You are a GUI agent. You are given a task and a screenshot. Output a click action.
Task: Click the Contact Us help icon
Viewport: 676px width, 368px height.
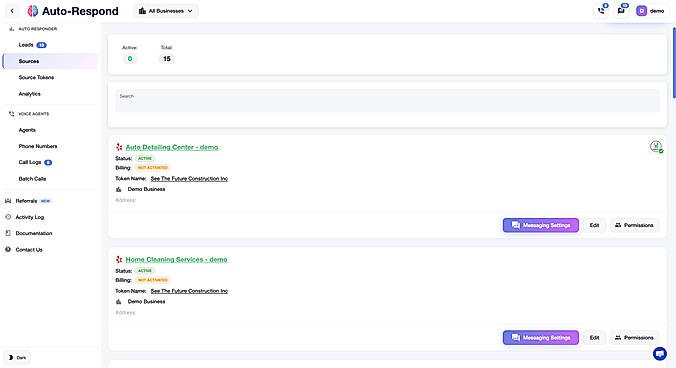(x=8, y=249)
